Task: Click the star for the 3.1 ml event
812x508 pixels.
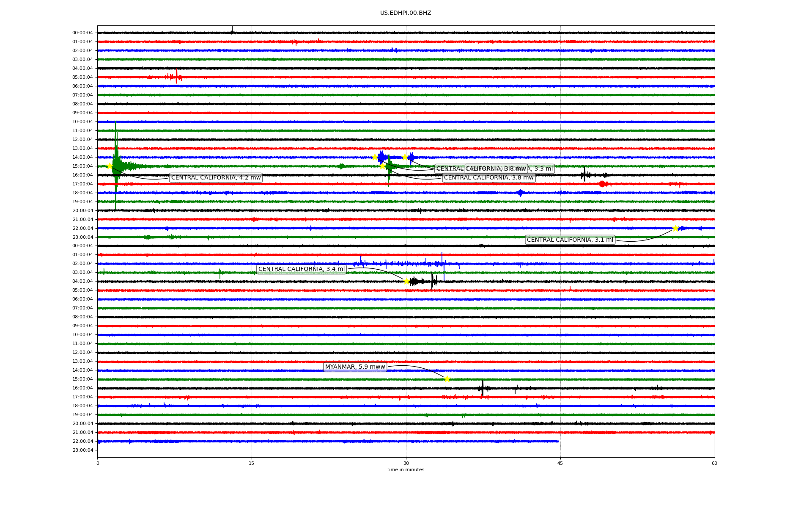Action: 675,228
